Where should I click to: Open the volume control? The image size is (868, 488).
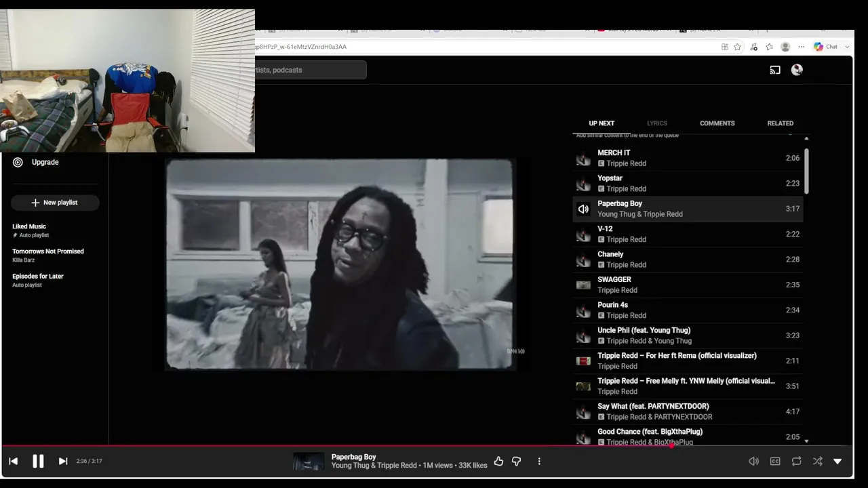click(753, 461)
